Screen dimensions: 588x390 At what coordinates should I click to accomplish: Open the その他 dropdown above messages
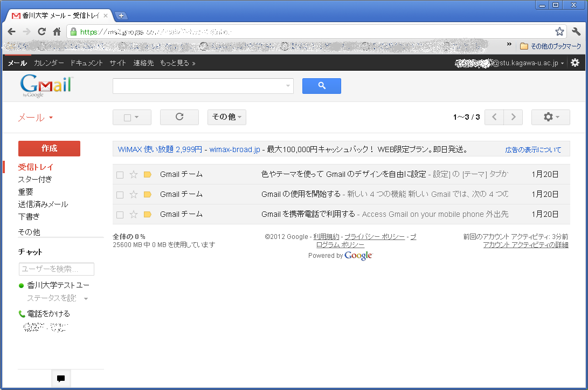click(x=226, y=117)
